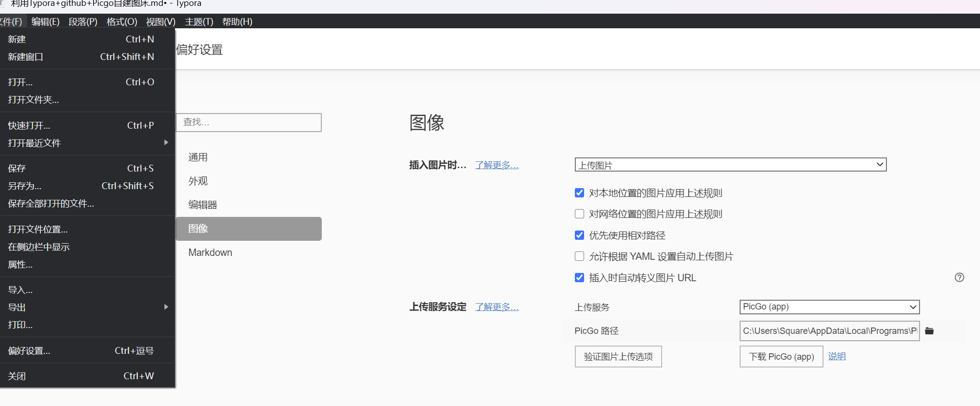Choose 保存 menu entry

tap(87, 168)
